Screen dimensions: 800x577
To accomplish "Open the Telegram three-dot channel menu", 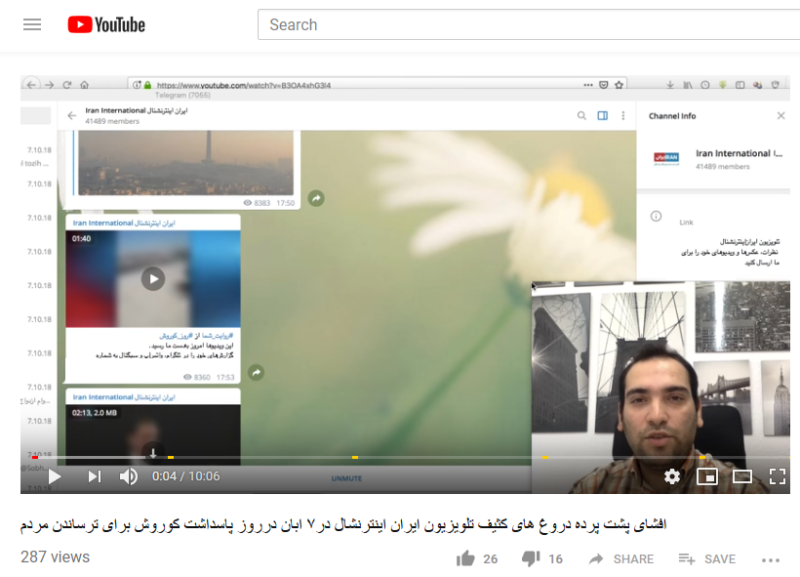I will 623,116.
